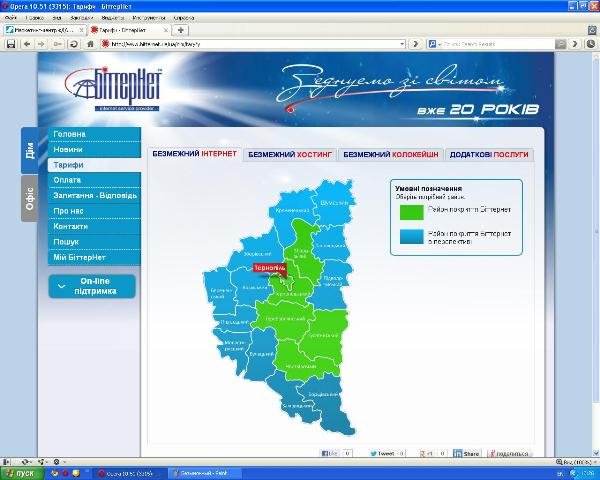Toggle the side panel icon in status bar
Screen dimensions: 600x480
[x=7, y=462]
